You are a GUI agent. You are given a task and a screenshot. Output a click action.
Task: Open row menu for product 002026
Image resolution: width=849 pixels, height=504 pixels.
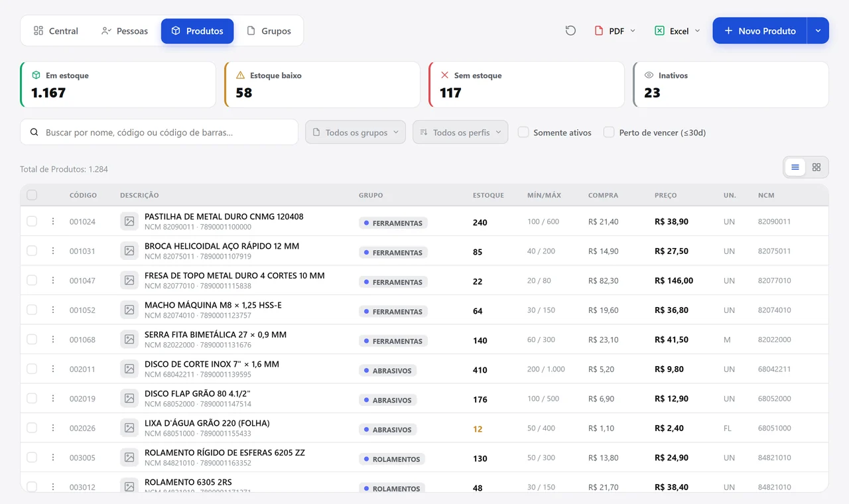pos(53,428)
